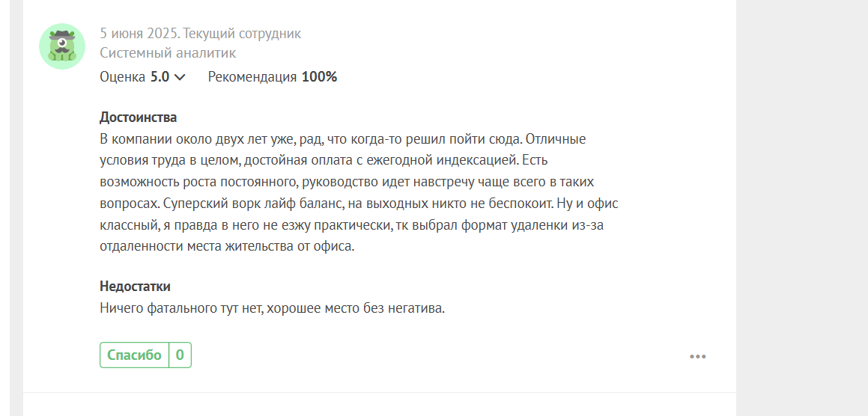Click the 100% recommendation value
Screen dimensions: 868x416
pyautogui.click(x=319, y=77)
